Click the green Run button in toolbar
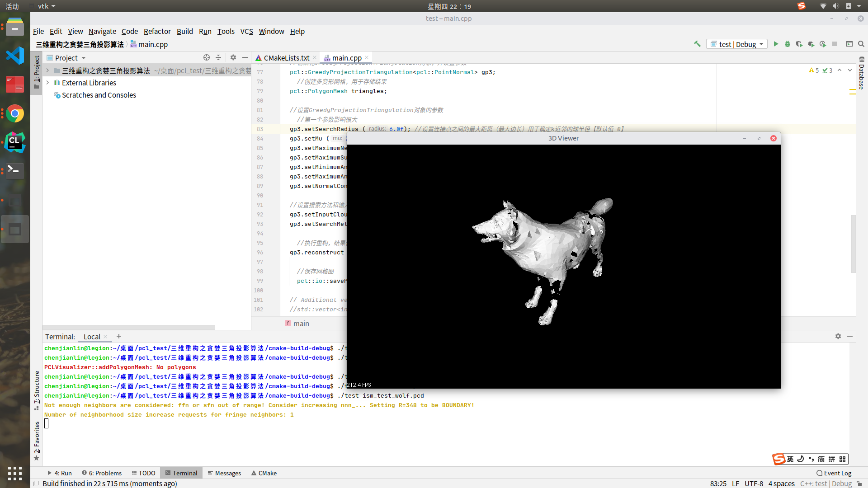868x488 pixels. (776, 44)
